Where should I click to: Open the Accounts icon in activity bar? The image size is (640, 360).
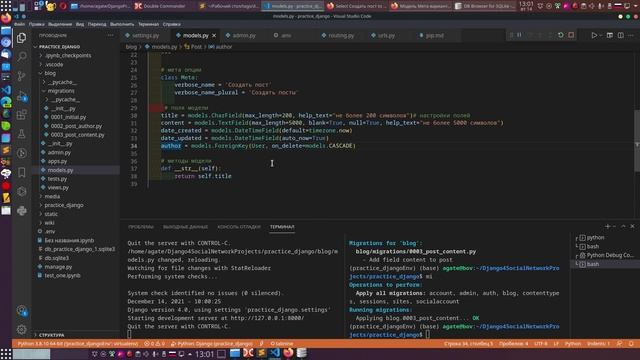[22, 311]
